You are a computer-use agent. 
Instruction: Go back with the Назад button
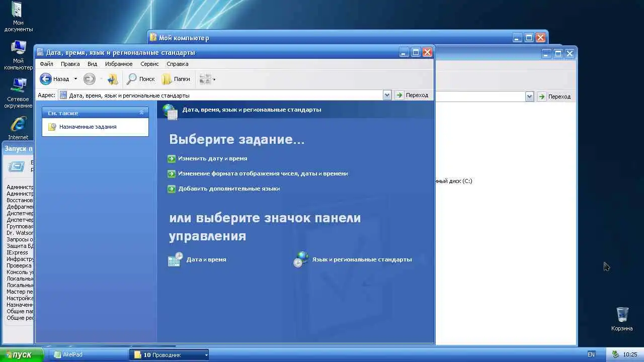55,79
